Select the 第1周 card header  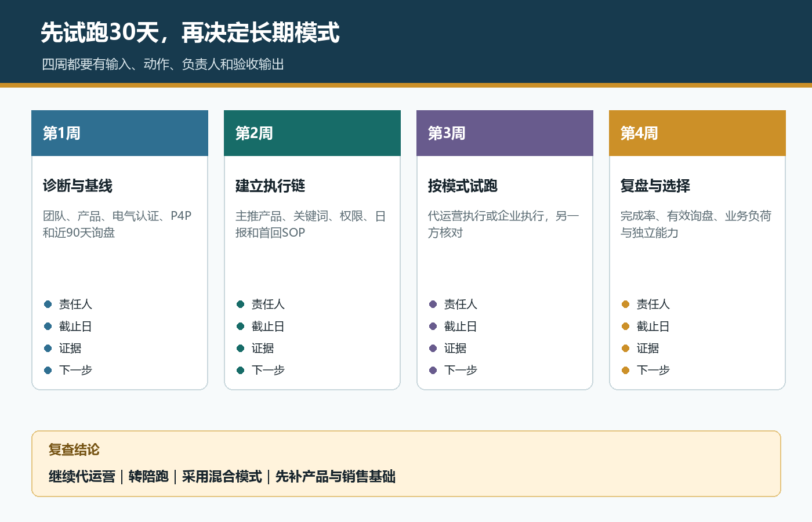(x=119, y=133)
